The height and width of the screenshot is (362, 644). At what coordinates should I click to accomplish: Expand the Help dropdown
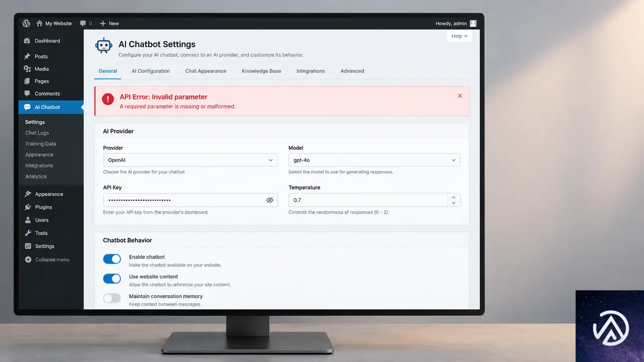[x=459, y=36]
